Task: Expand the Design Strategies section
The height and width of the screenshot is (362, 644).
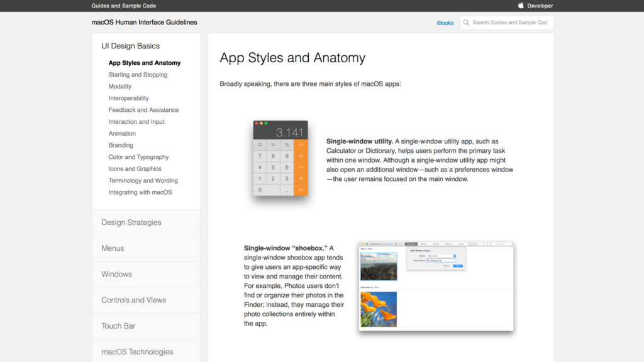Action: [146, 222]
